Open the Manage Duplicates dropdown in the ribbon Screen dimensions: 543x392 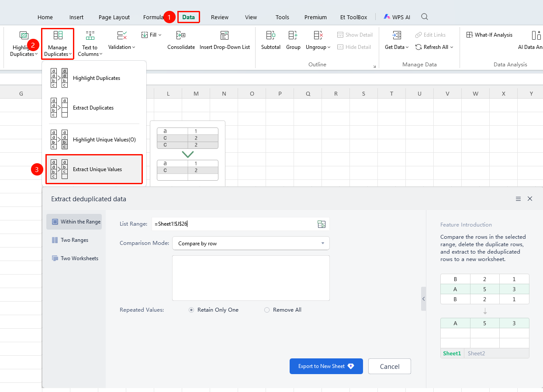pos(58,44)
